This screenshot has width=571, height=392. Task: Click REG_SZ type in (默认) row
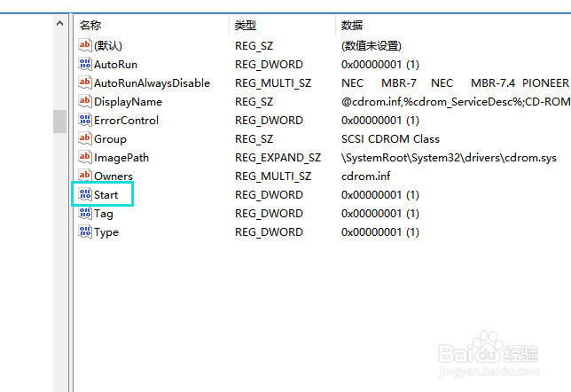point(254,46)
